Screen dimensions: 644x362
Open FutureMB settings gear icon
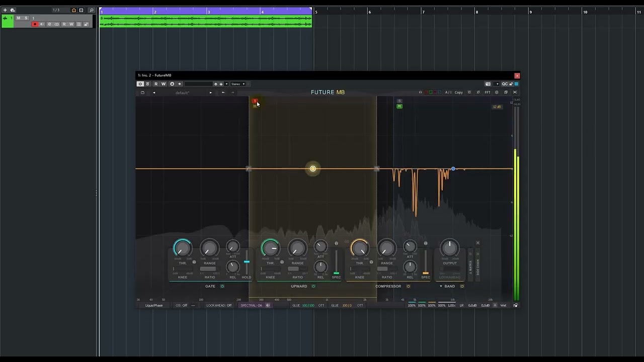(x=497, y=92)
